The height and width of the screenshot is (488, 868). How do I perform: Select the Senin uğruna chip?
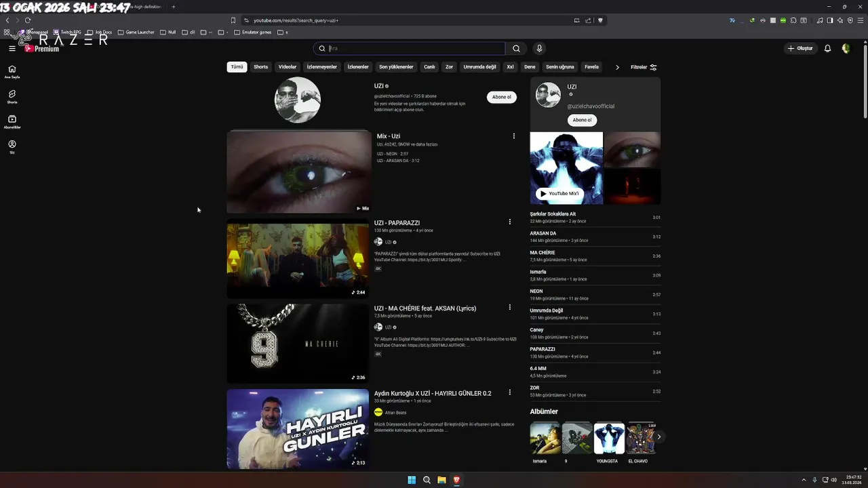pos(560,67)
